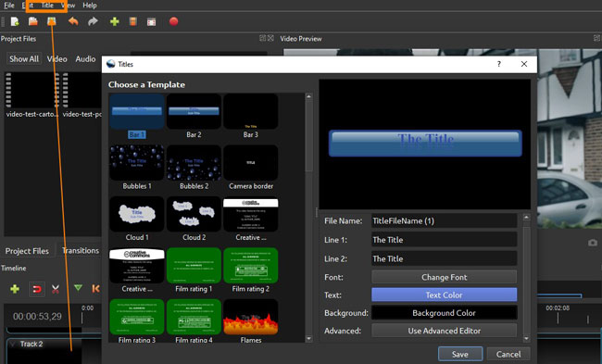
Task: Click Use Advanced Editor button
Action: [444, 331]
